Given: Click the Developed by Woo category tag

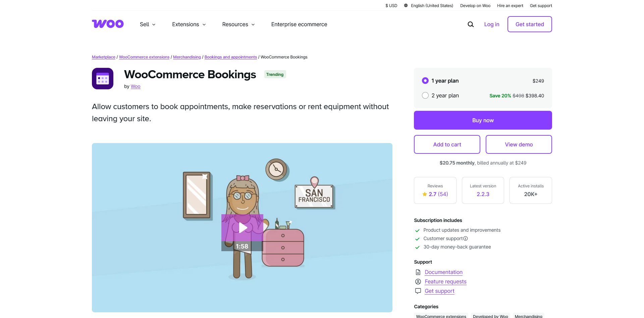Looking at the screenshot, I should 490,316.
